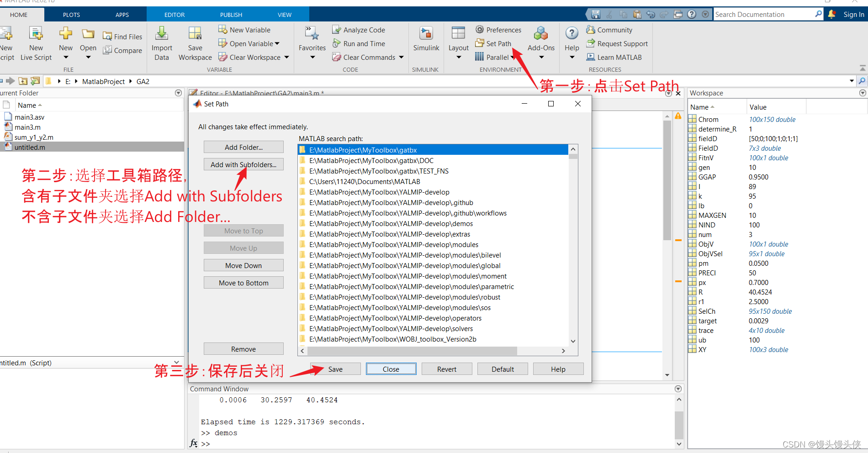Expand the Clear Commands dropdown arrow
Image resolution: width=868 pixels, height=453 pixels.
[401, 57]
